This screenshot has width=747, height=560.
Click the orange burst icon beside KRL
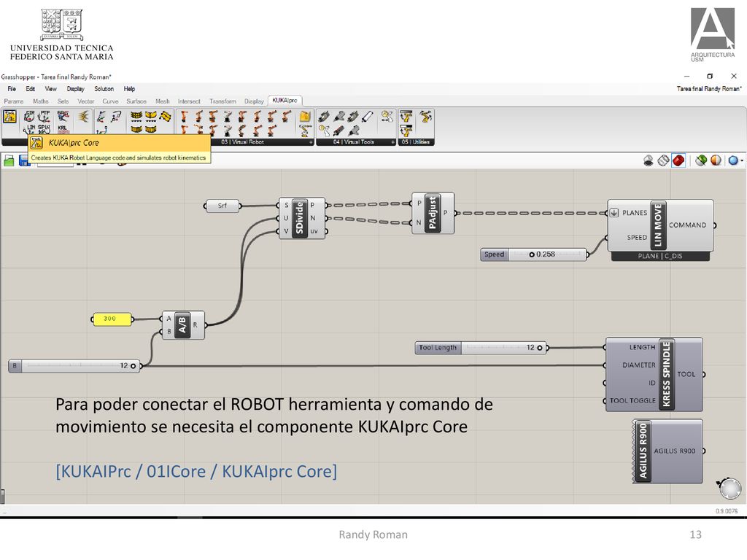point(83,116)
